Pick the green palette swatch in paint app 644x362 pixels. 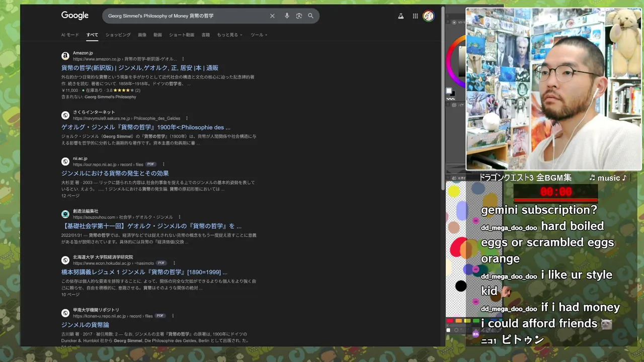tap(476, 321)
